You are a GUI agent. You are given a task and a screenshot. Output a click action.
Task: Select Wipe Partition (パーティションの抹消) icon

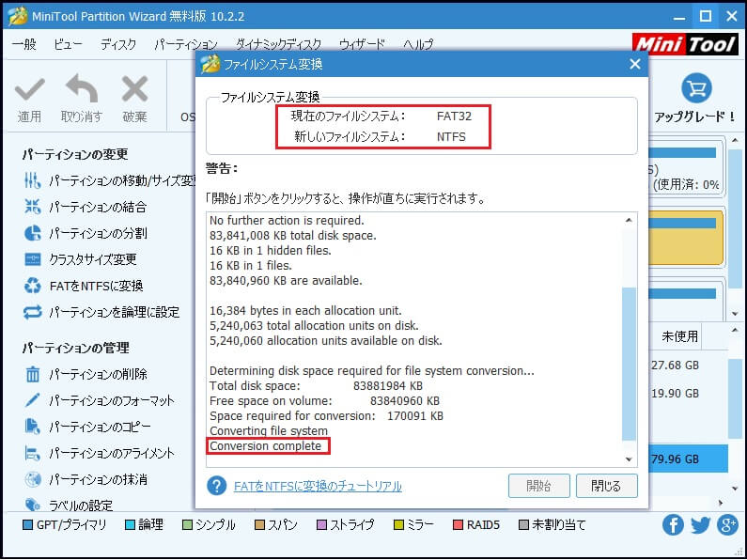32,479
